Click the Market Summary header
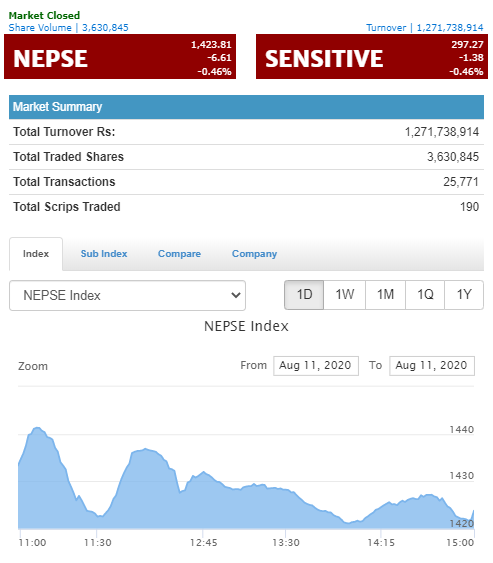 tap(246, 107)
